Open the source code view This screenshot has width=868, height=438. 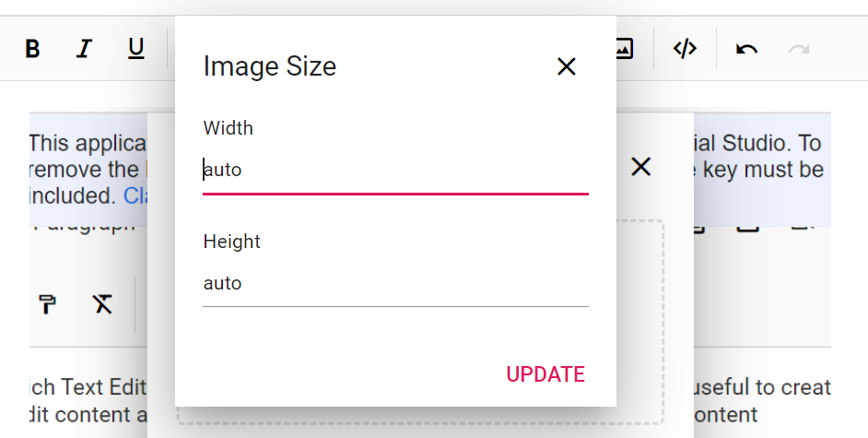tap(685, 49)
